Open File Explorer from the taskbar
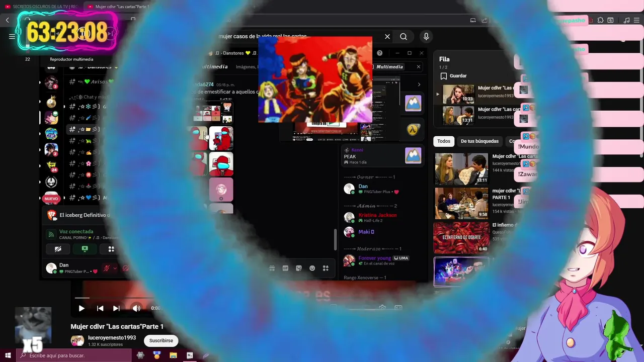The width and height of the screenshot is (644, 362). [173, 355]
